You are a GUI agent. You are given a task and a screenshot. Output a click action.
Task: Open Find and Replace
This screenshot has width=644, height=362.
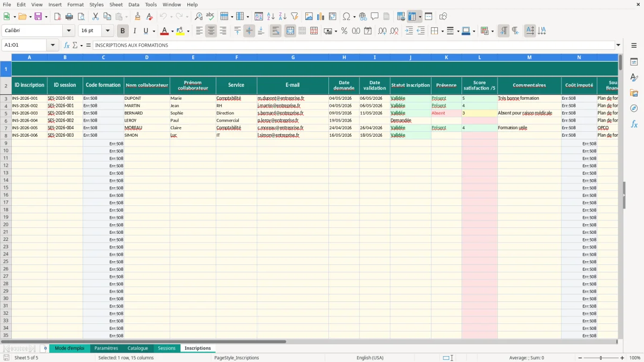[x=199, y=17]
